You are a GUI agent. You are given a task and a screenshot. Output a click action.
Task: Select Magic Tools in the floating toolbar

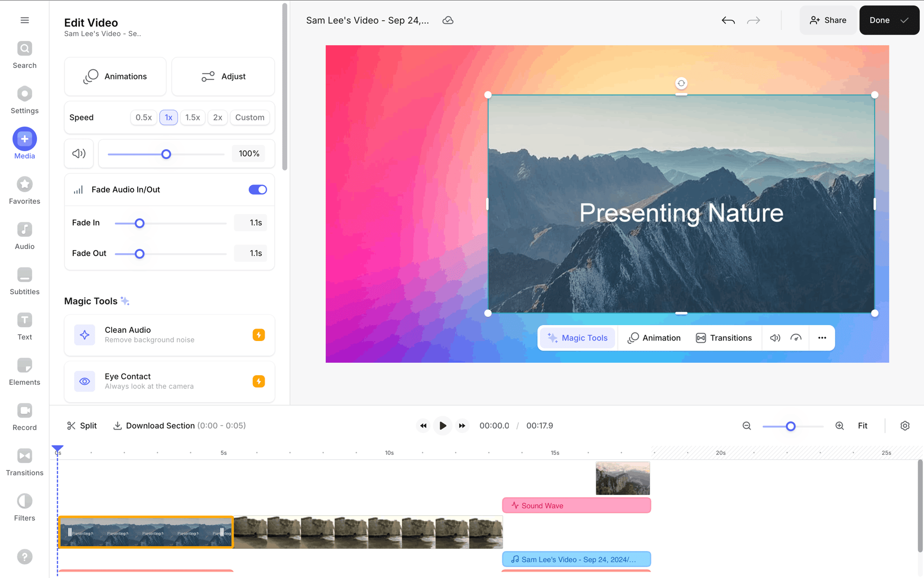click(x=577, y=338)
